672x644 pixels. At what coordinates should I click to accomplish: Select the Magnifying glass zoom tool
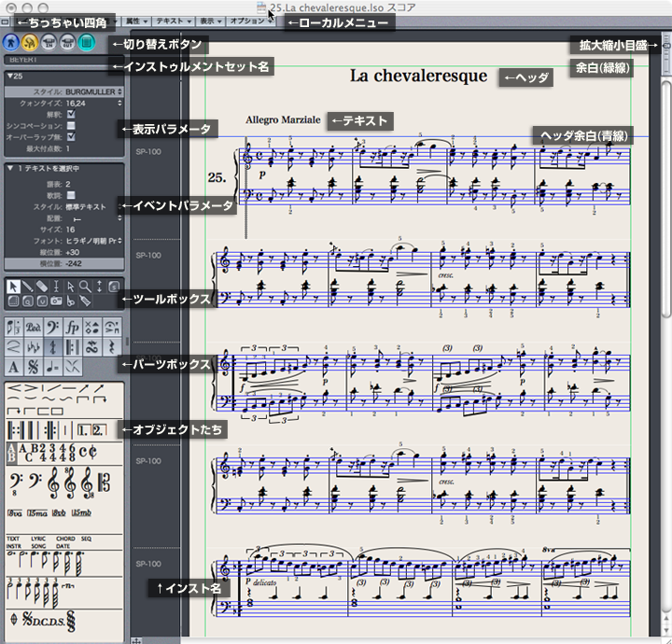pos(85,287)
